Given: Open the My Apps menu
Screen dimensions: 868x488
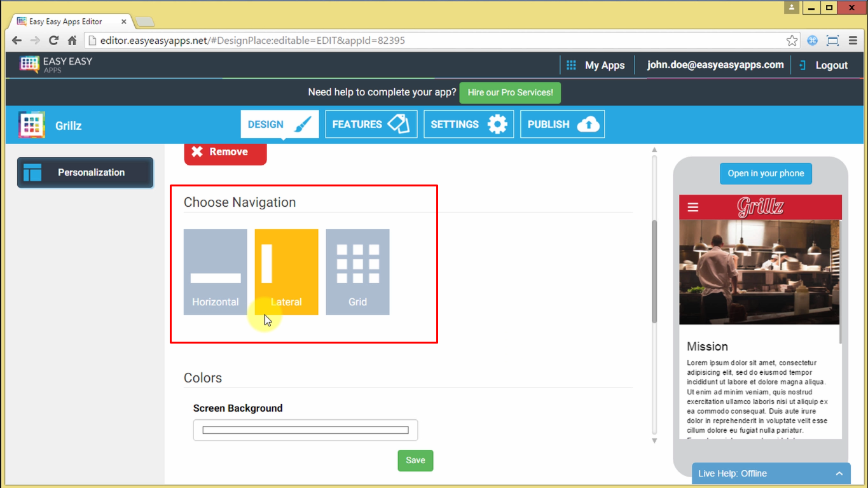Looking at the screenshot, I should (x=596, y=65).
